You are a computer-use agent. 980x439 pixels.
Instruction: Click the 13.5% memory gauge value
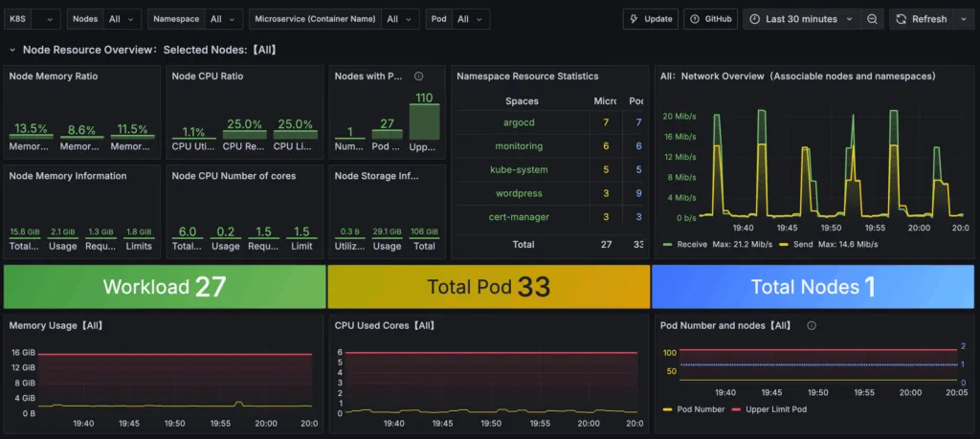31,129
